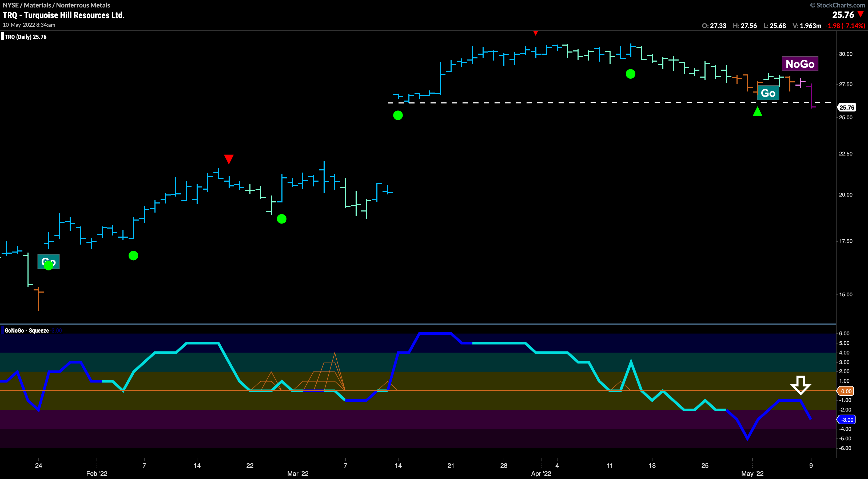This screenshot has width=868, height=479.
Task: Click the TRQ (Daily) 25.76 legend label
Action: (26, 37)
